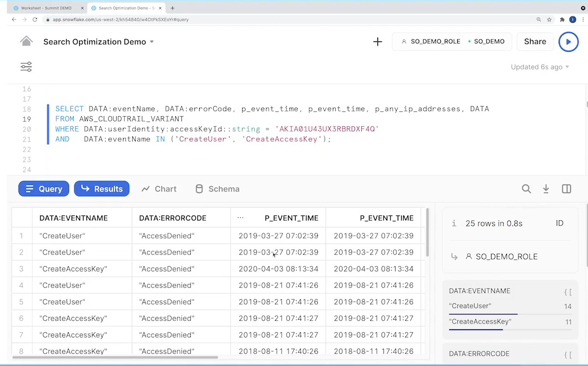Click the SO_DEMO warehouse selector
Screen dimensions: 588x366
pyautogui.click(x=486, y=41)
